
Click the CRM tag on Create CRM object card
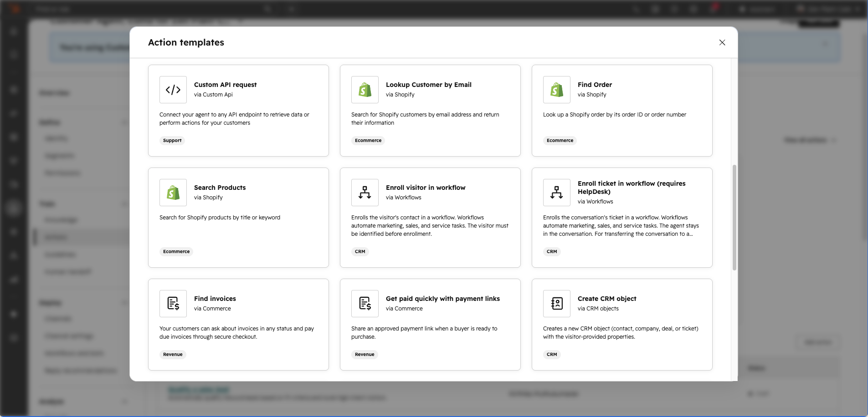coord(552,355)
